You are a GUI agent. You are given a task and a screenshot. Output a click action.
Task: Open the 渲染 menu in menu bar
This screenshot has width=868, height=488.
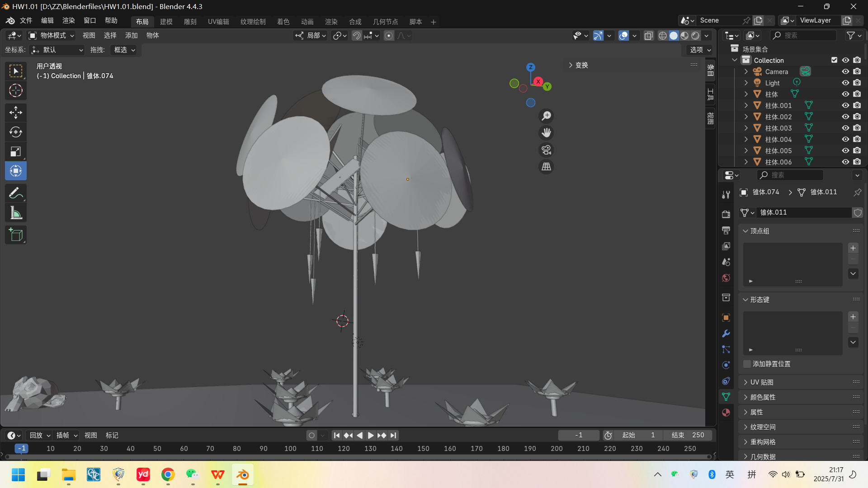tap(68, 20)
